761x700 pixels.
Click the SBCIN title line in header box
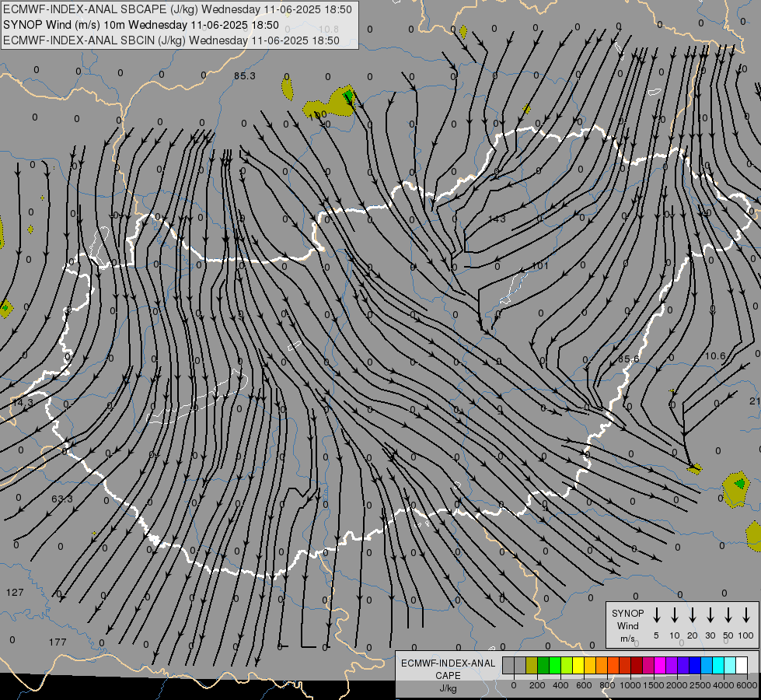click(x=171, y=40)
